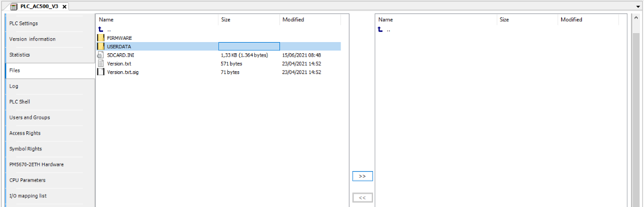The width and height of the screenshot is (644, 207).
Task: Go up a directory in left file pane
Action: pos(101,30)
